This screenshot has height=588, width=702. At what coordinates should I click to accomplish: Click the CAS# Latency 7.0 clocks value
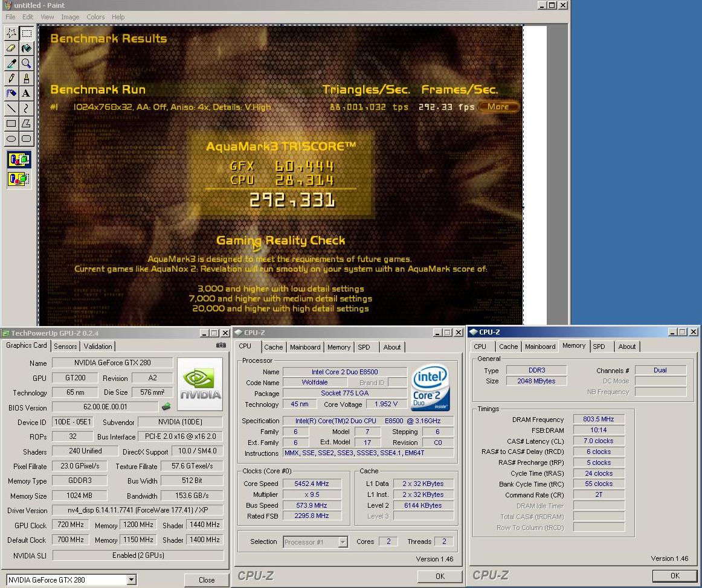coord(599,441)
